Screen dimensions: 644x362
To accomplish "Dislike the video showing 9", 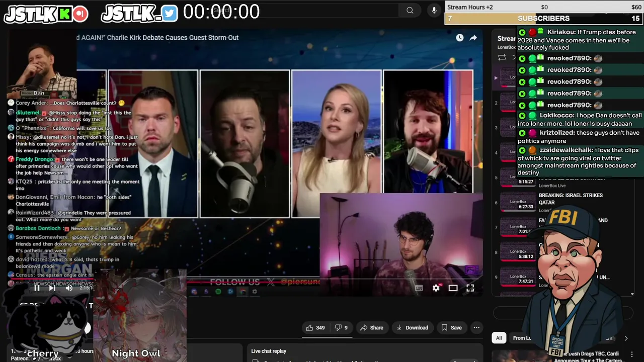I will tap(341, 328).
